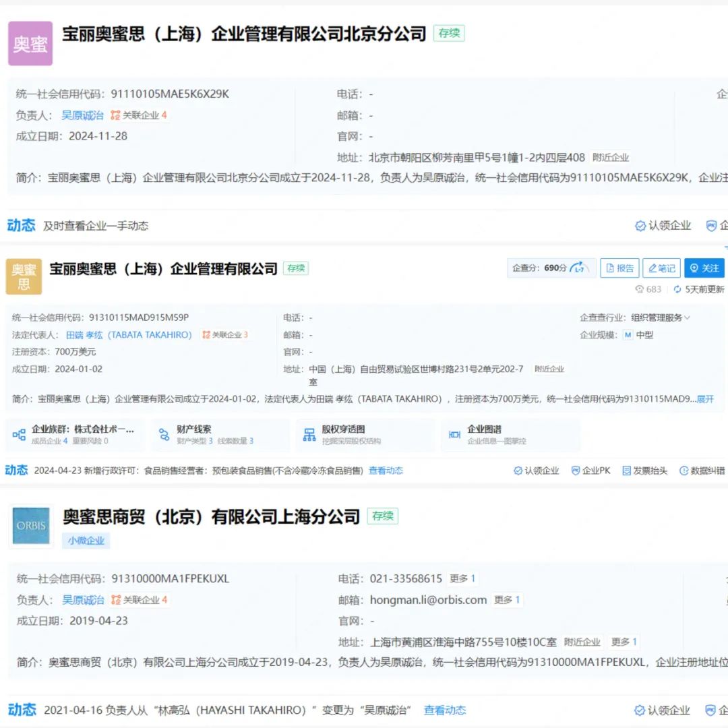Click 认领企业 in the middle company card
Viewport: 728px width, 728px height.
click(536, 471)
